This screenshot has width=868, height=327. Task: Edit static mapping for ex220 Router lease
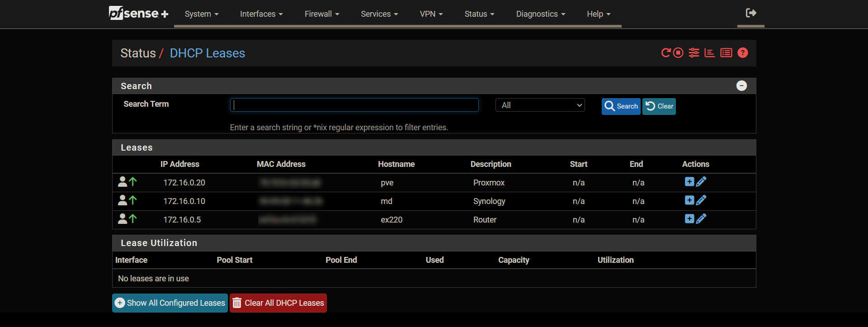click(x=701, y=219)
